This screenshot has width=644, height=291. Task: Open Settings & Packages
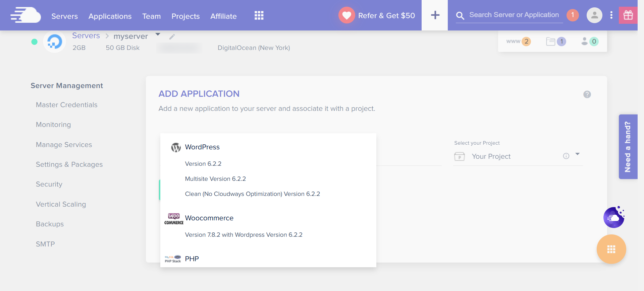click(69, 164)
